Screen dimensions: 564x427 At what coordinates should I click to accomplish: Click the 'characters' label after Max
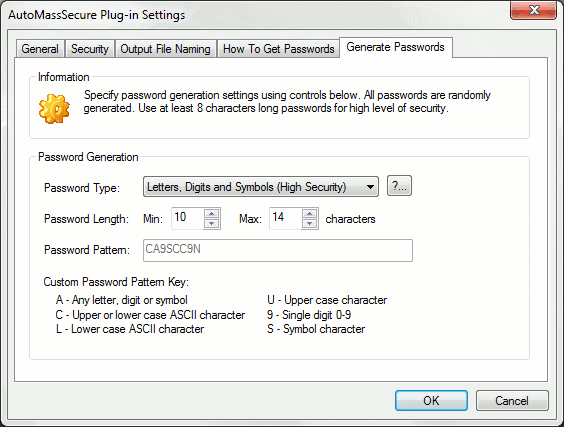click(x=350, y=219)
